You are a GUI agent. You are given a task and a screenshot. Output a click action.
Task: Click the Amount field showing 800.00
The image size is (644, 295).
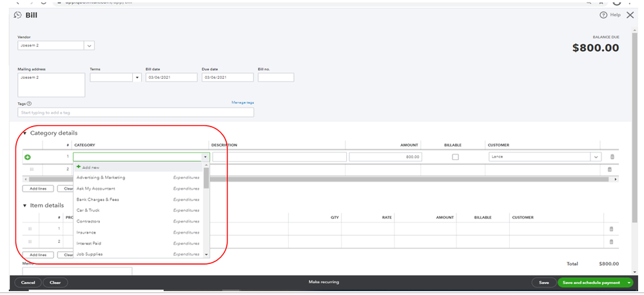click(x=385, y=157)
